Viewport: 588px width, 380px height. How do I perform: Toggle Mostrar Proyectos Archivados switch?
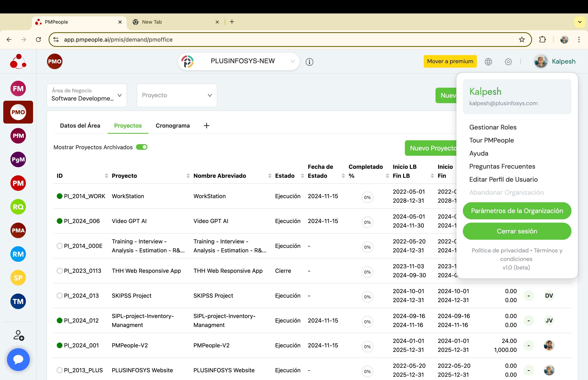[142, 147]
